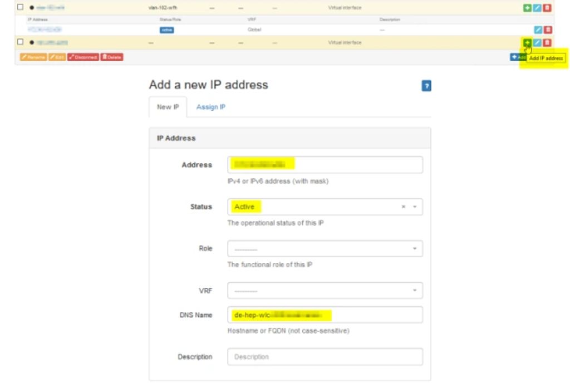The height and width of the screenshot is (392, 570).
Task: Edit the vlan-102-wfh interface via pencil icon
Action: tap(538, 7)
